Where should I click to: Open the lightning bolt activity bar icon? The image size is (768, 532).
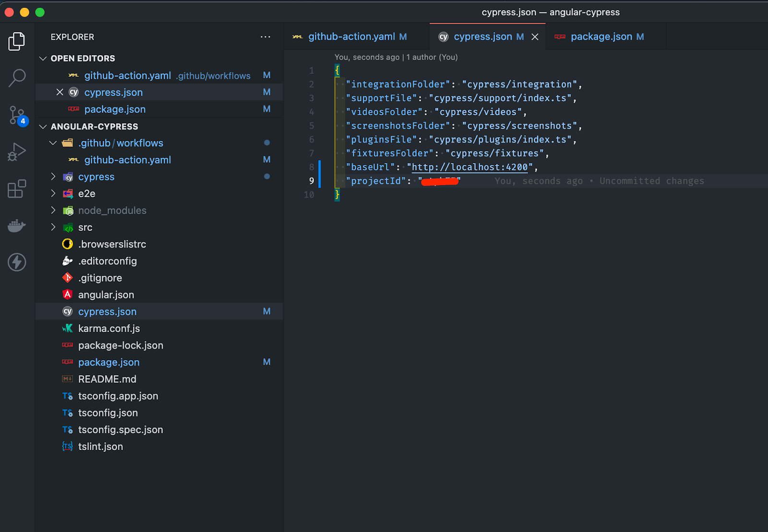click(17, 262)
